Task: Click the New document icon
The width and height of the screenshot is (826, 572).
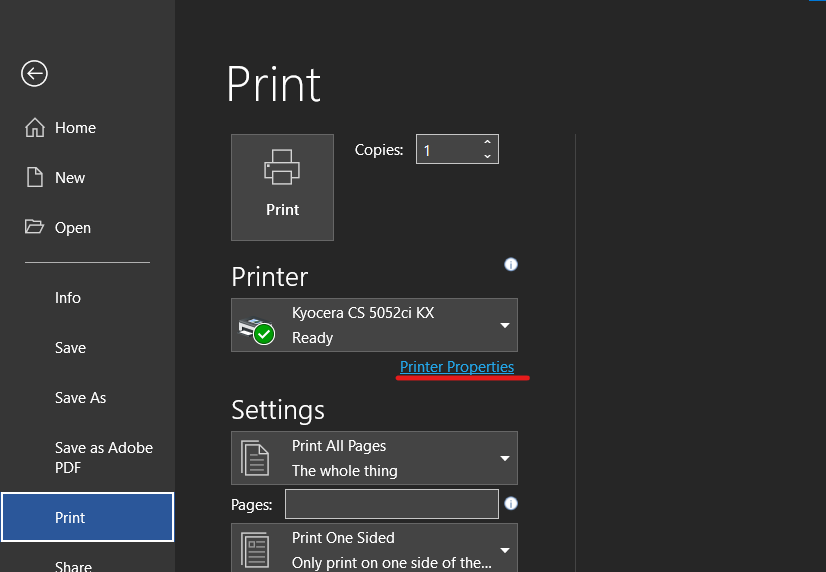Action: (x=35, y=178)
